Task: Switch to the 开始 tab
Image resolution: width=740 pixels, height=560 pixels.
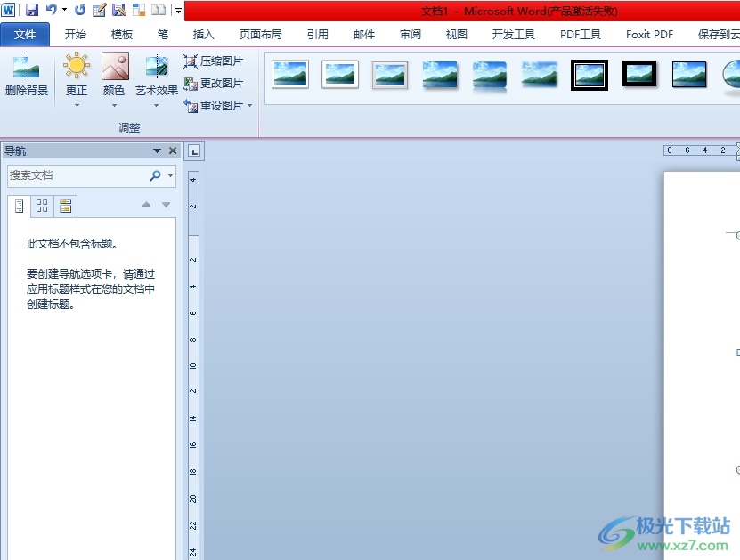Action: coord(76,35)
